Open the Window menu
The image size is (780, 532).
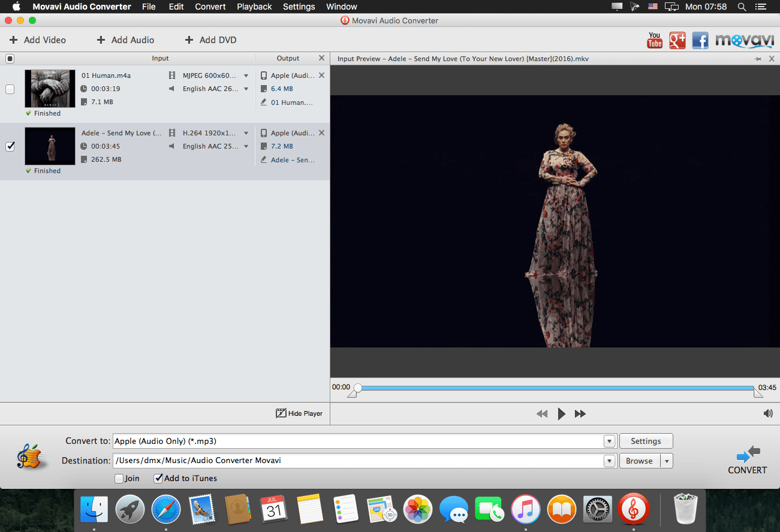[342, 7]
